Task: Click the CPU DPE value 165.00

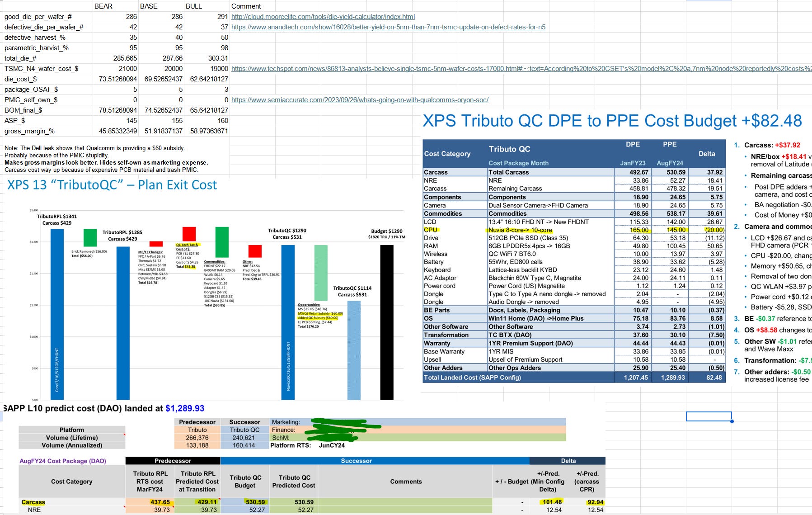Action: tap(639, 230)
